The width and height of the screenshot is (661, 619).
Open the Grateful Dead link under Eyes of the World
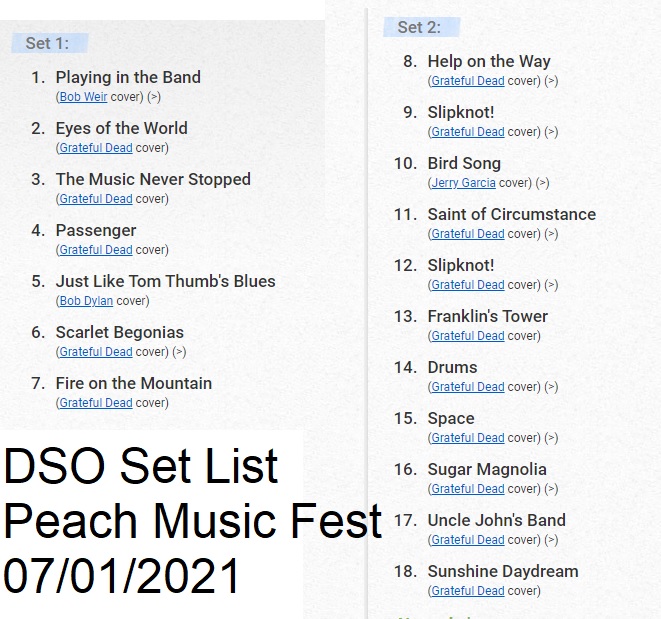[x=96, y=148]
